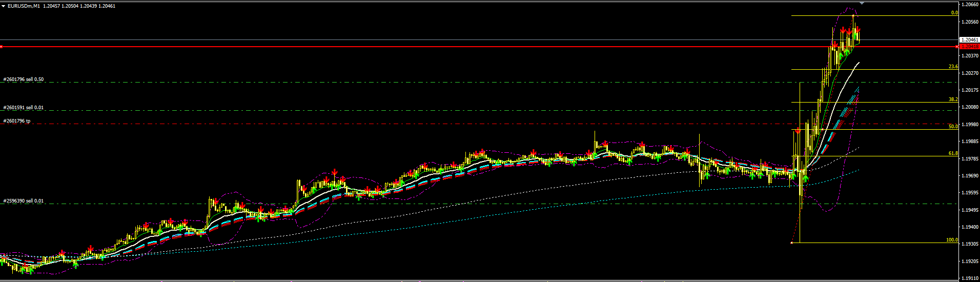This screenshot has width=980, height=282.
Task: Select the #2601796 tp take-profit label
Action: [x=17, y=121]
